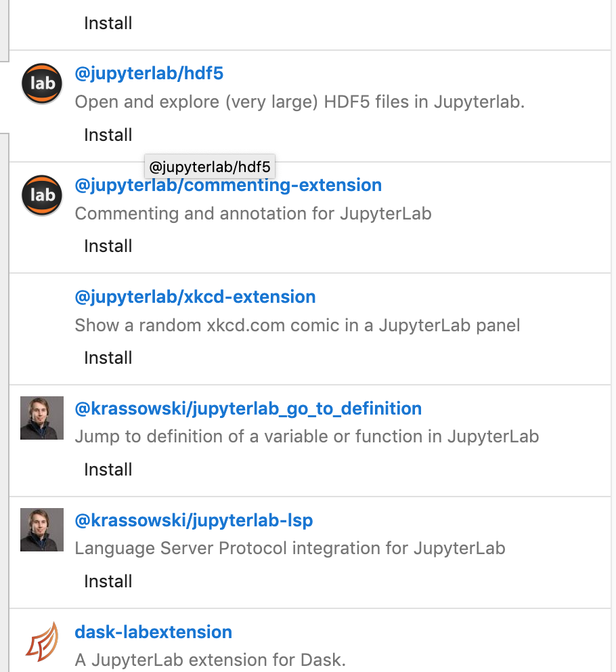Open the @jupyterlab/hdf5 extension link

(149, 73)
